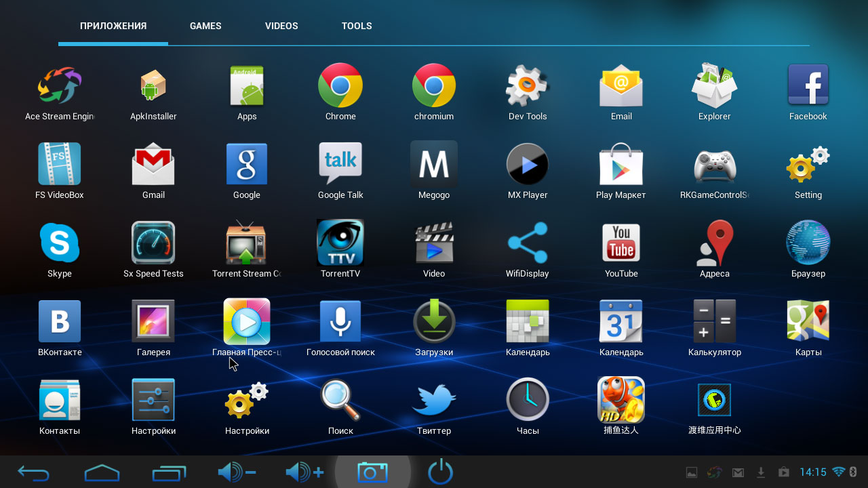
Task: Decrease volume with speaker minus button
Action: (237, 472)
